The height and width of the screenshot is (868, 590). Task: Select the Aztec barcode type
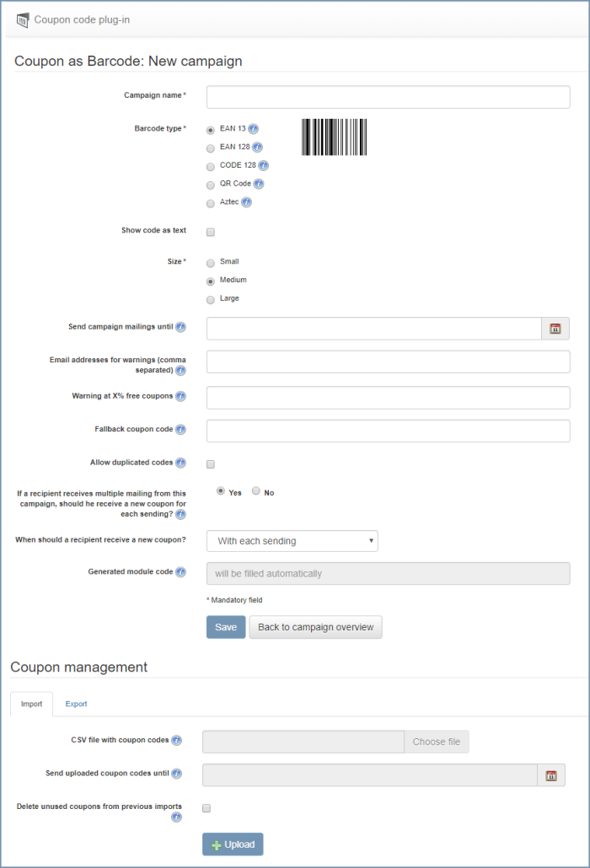[211, 204]
